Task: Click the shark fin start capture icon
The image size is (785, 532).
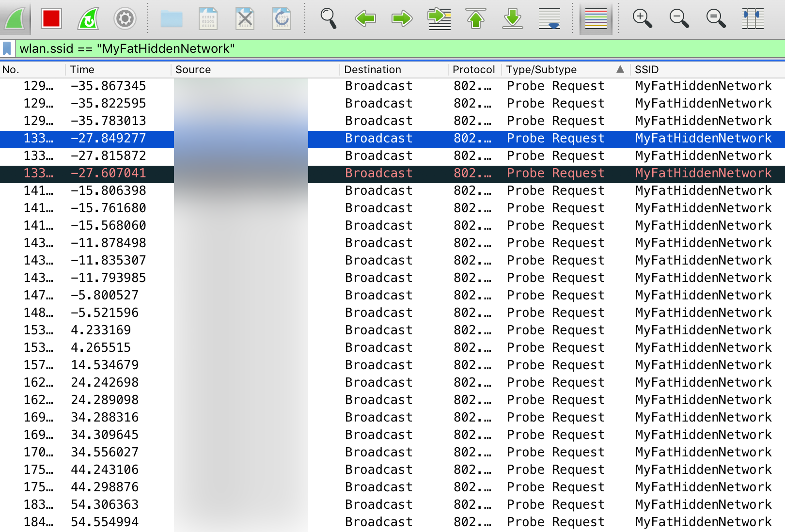Action: click(x=15, y=18)
